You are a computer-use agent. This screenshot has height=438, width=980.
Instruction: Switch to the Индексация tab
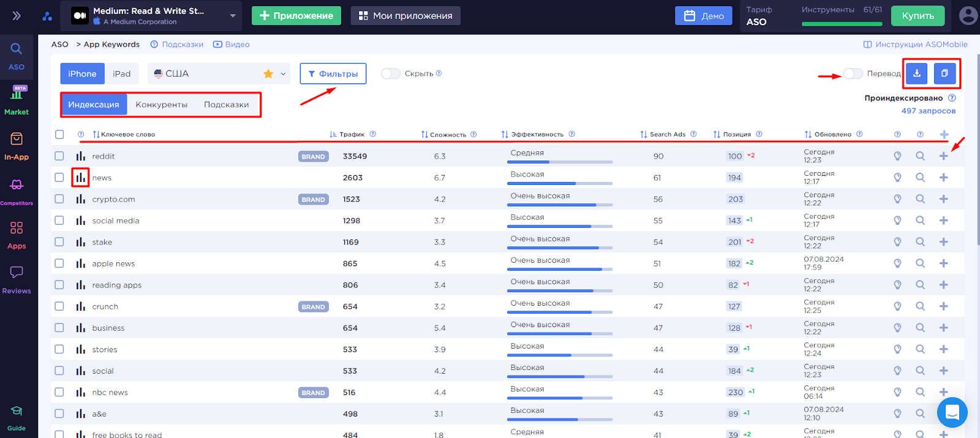pos(94,105)
